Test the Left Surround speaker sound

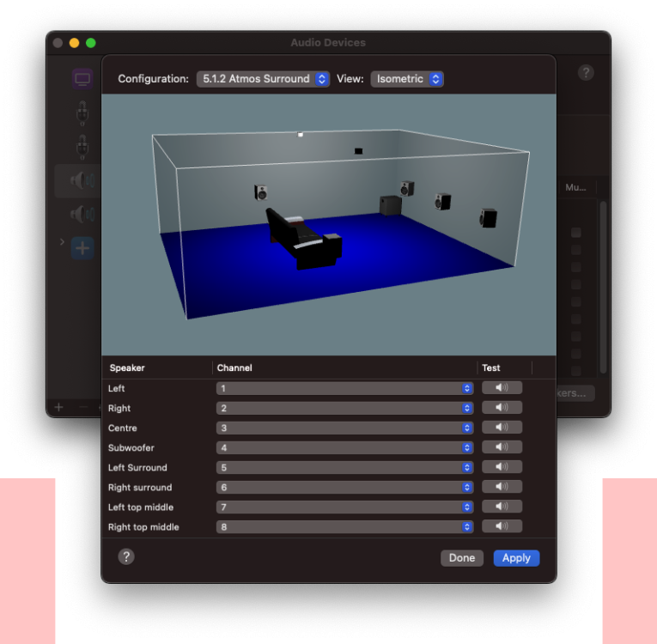pos(502,467)
